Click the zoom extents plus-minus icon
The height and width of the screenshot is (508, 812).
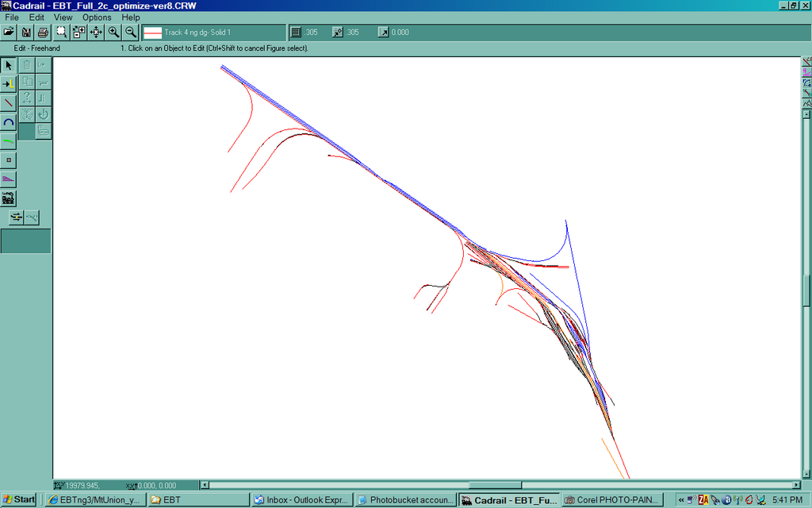[x=79, y=32]
